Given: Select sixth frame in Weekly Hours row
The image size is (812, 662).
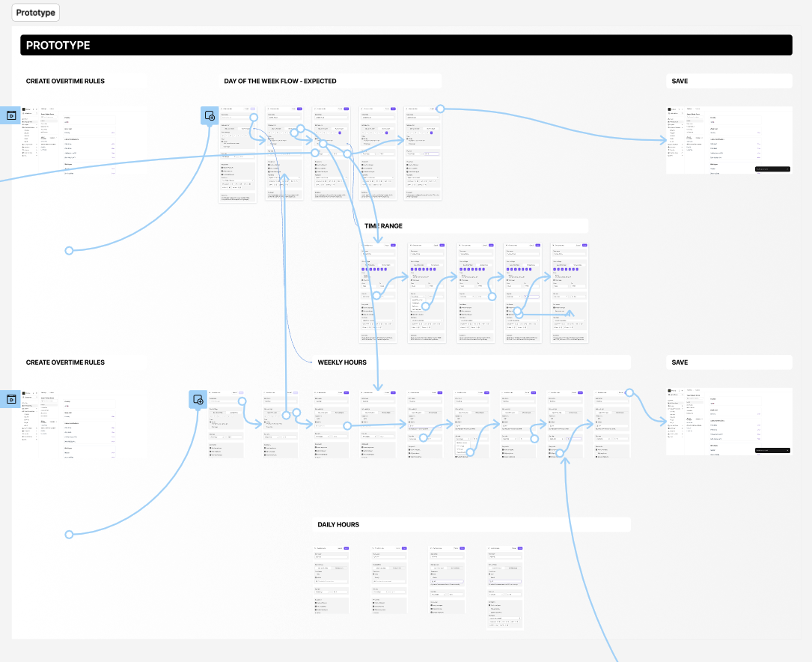Looking at the screenshot, I should (x=471, y=425).
